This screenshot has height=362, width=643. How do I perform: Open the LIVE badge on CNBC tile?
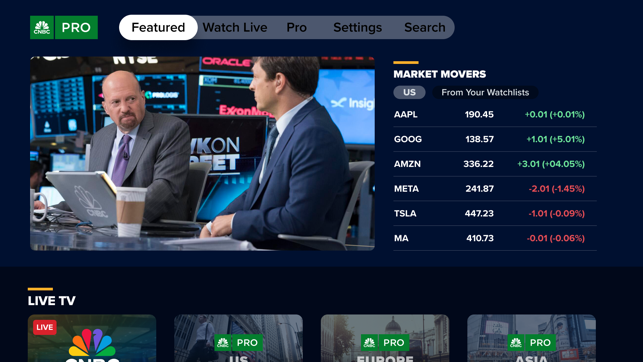coord(45,327)
